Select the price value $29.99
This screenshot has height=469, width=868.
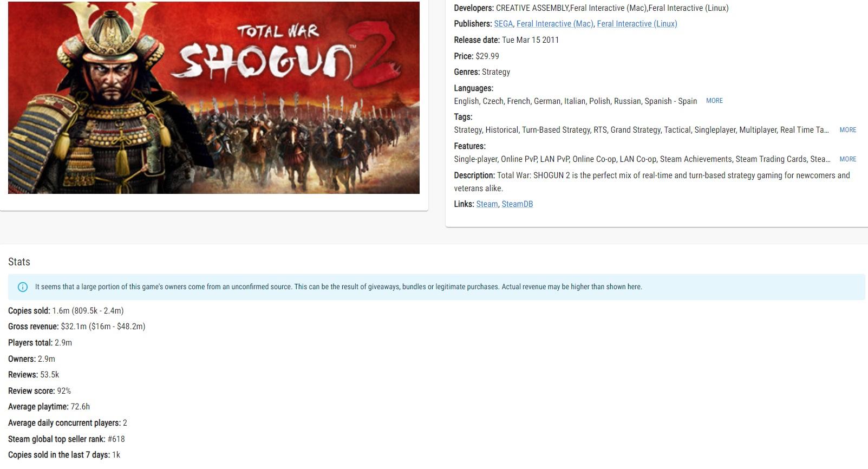coord(487,56)
